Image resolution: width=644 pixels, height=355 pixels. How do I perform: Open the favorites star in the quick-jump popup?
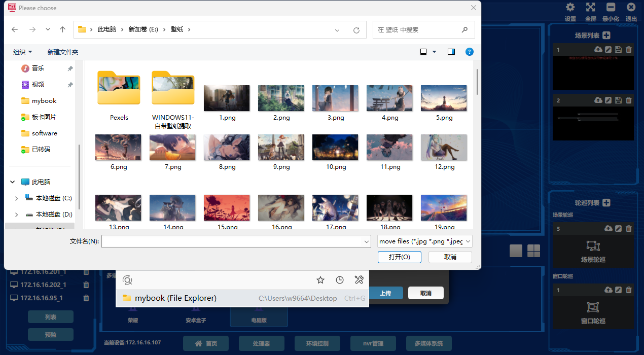tap(320, 280)
